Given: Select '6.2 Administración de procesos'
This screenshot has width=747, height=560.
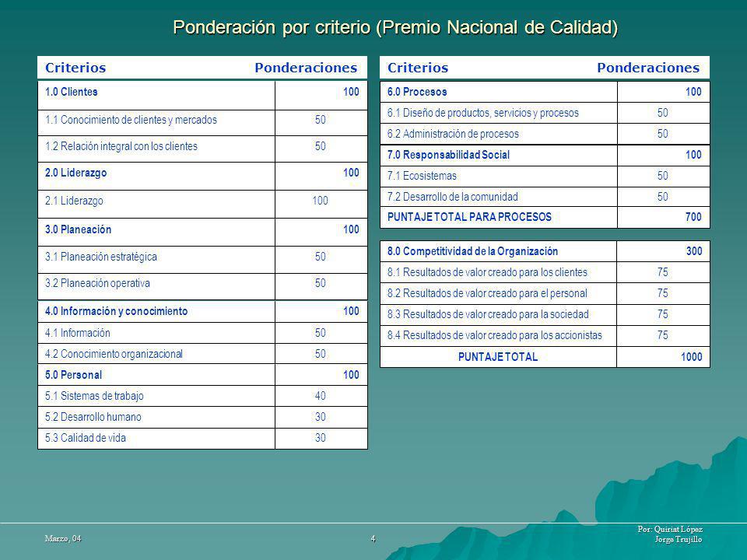Looking at the screenshot, I should [453, 134].
